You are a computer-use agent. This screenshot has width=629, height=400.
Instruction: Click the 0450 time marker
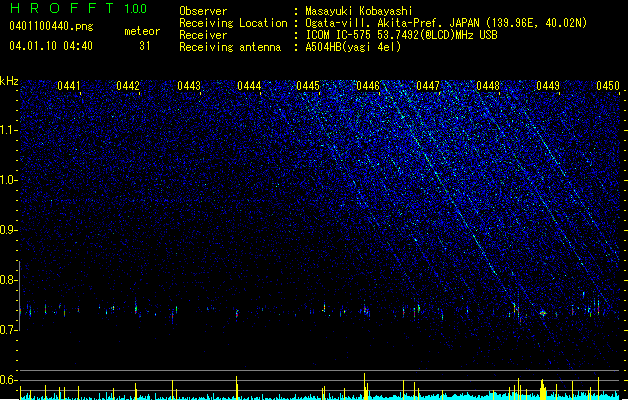tap(608, 86)
